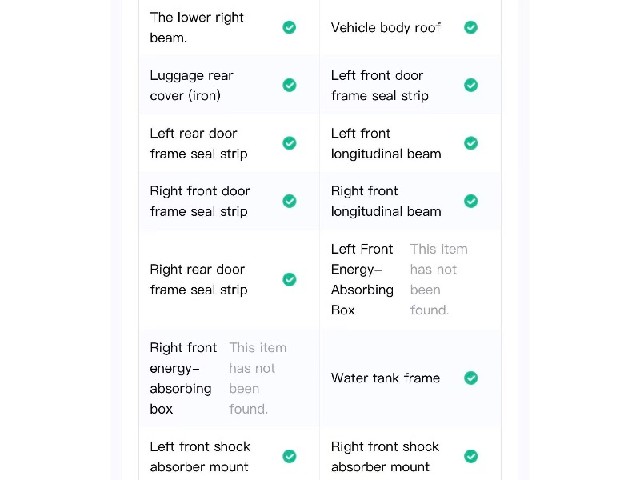The height and width of the screenshot is (480, 640).
Task: Click check icon for Right front shock absorber mount
Action: (471, 456)
